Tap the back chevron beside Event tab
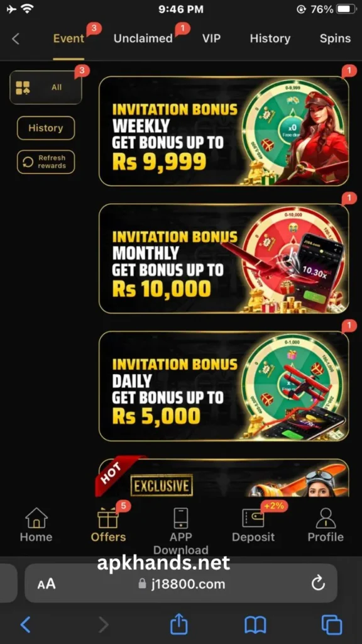Image resolution: width=362 pixels, height=644 pixels. click(x=16, y=39)
